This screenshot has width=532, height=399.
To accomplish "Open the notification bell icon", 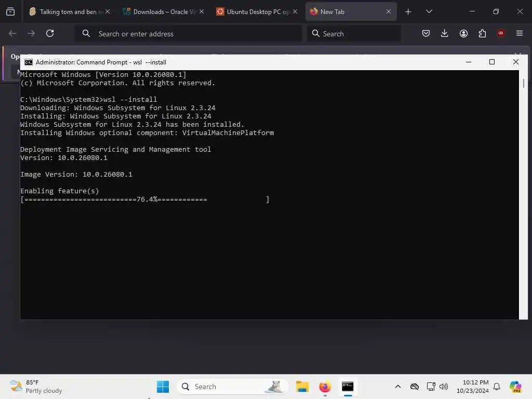I will point(497,387).
